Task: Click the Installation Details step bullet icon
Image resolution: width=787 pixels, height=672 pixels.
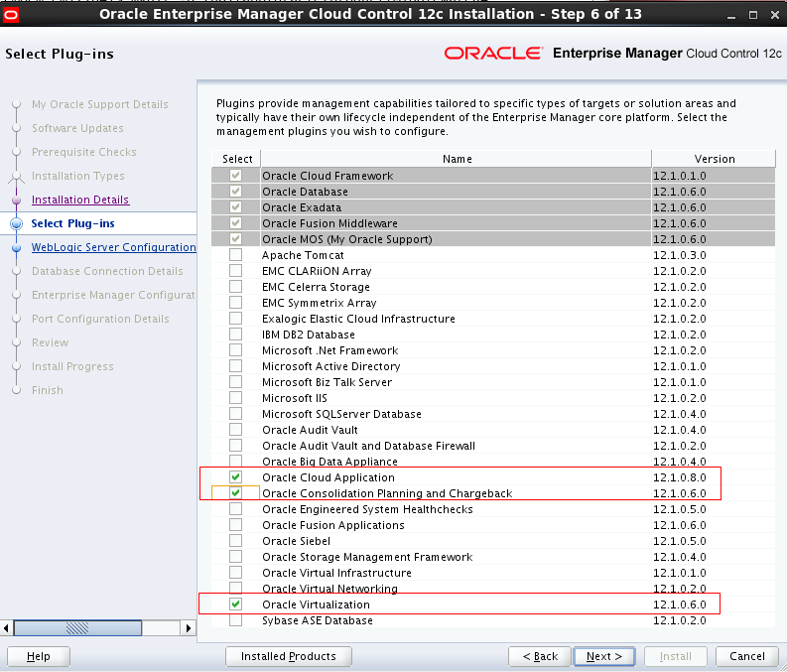Action: (x=17, y=200)
